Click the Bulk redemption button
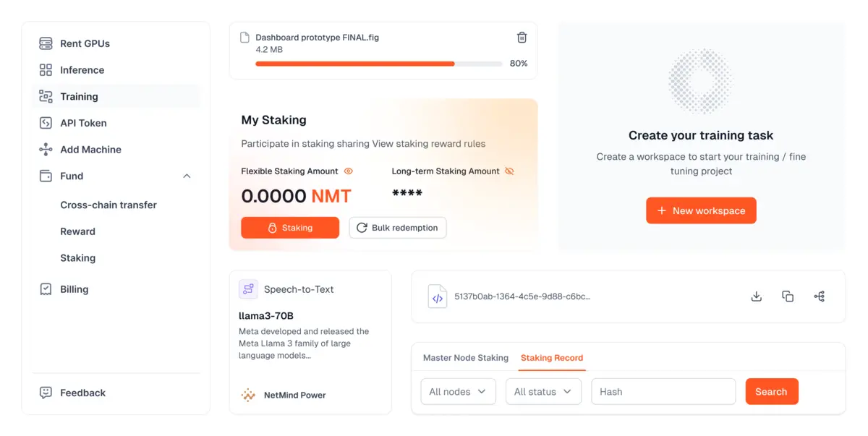This screenshot has height=436, width=868. (x=397, y=228)
